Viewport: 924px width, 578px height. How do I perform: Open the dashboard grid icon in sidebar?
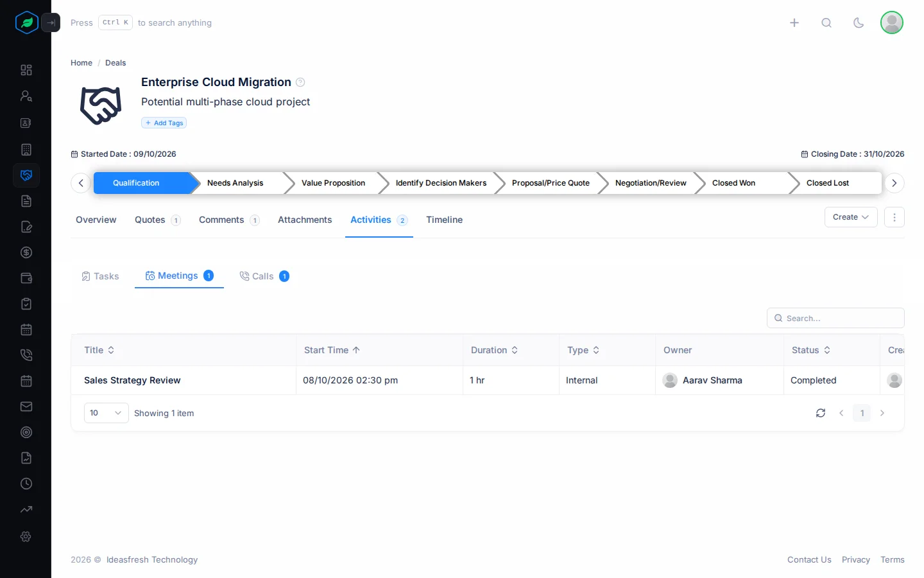(x=26, y=70)
